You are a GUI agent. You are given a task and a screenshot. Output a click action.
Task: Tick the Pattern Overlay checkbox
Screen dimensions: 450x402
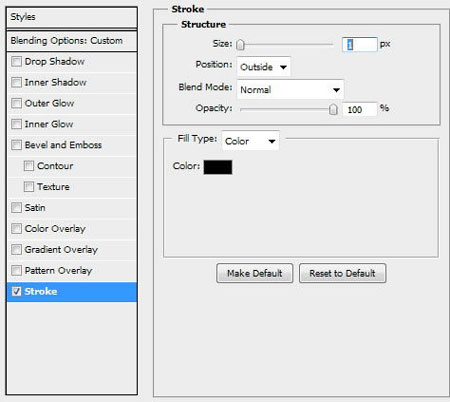click(x=16, y=270)
